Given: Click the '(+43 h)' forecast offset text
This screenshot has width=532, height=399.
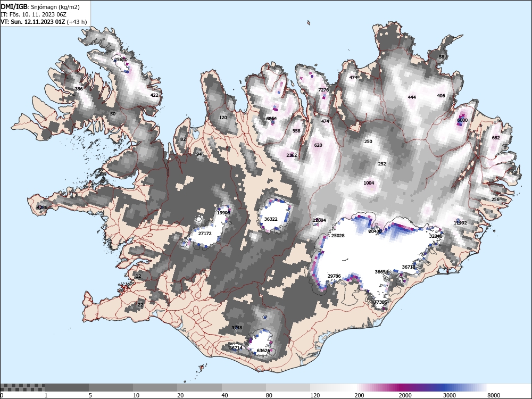Looking at the screenshot, I should (77, 22).
